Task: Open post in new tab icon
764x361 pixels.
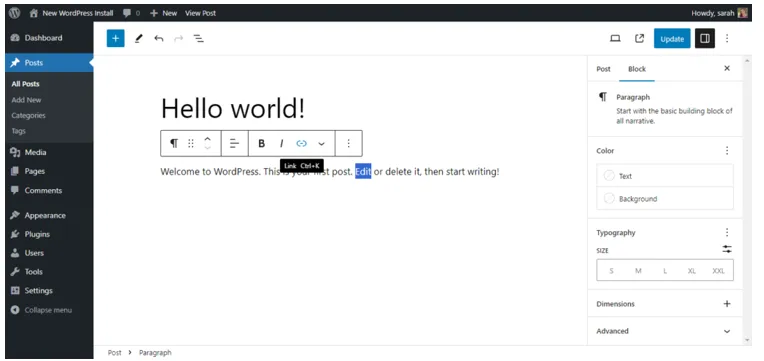Action: click(x=639, y=38)
